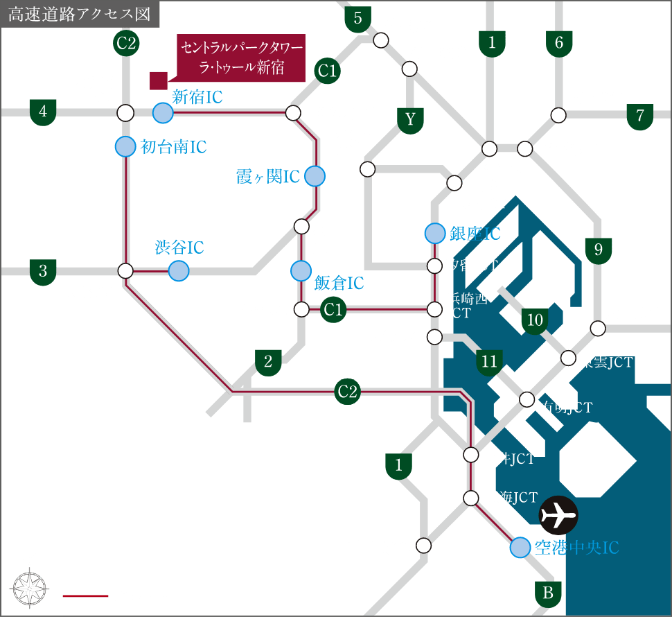This screenshot has height=617, width=672.
Task: Click the セントラルパークタワー ラ・トゥール新宿 red callout
Action: coord(241,58)
